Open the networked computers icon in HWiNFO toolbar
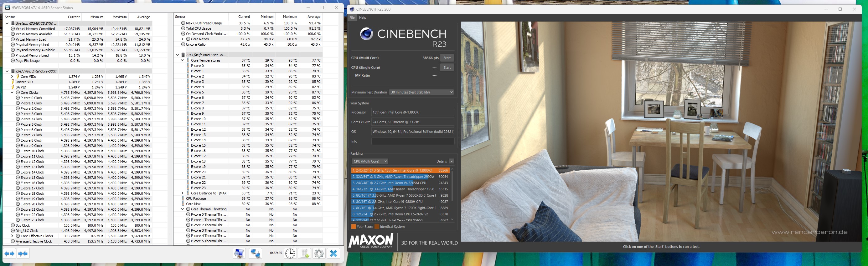 (255, 253)
